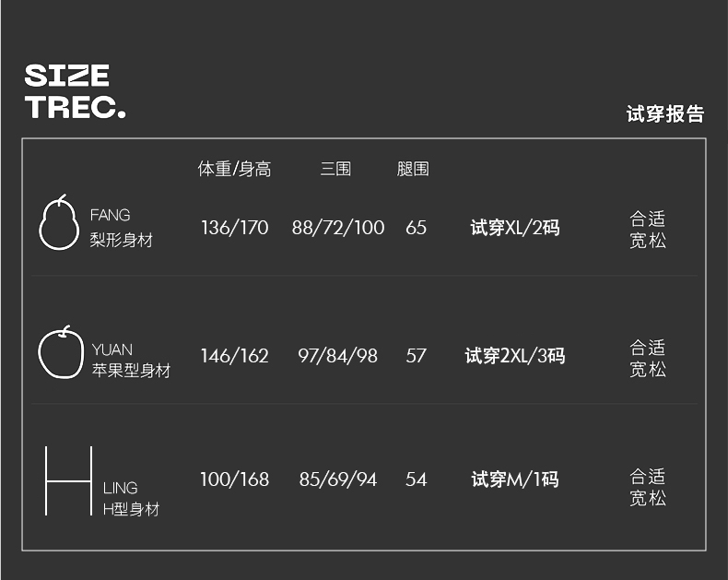Click the 85/69/94 measurements value
The image size is (728, 580).
pyautogui.click(x=337, y=479)
